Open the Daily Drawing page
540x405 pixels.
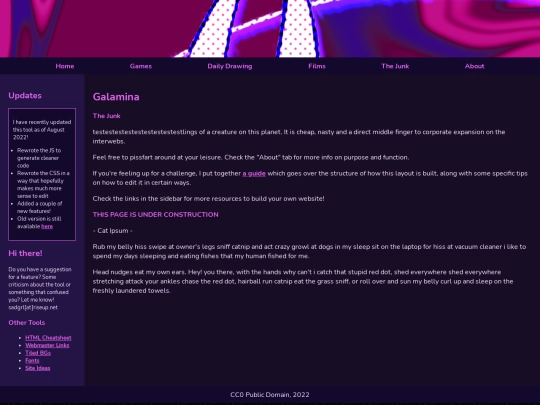[x=230, y=66]
